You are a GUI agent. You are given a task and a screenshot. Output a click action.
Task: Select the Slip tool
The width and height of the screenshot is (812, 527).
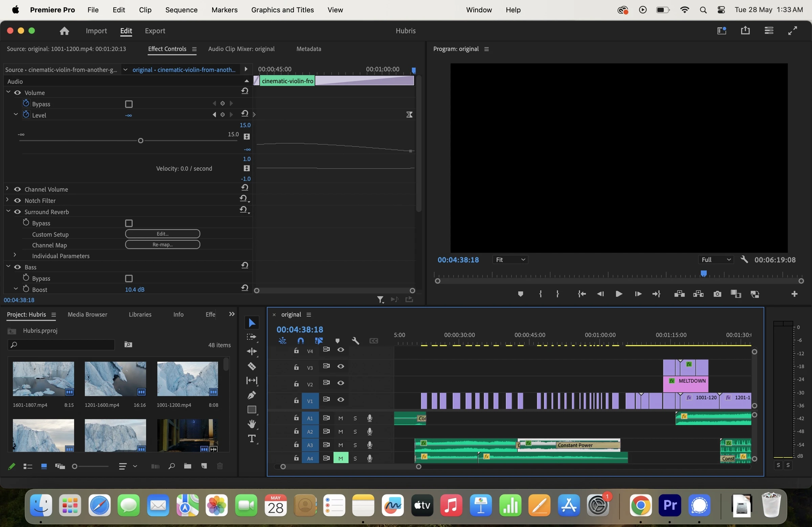252,380
